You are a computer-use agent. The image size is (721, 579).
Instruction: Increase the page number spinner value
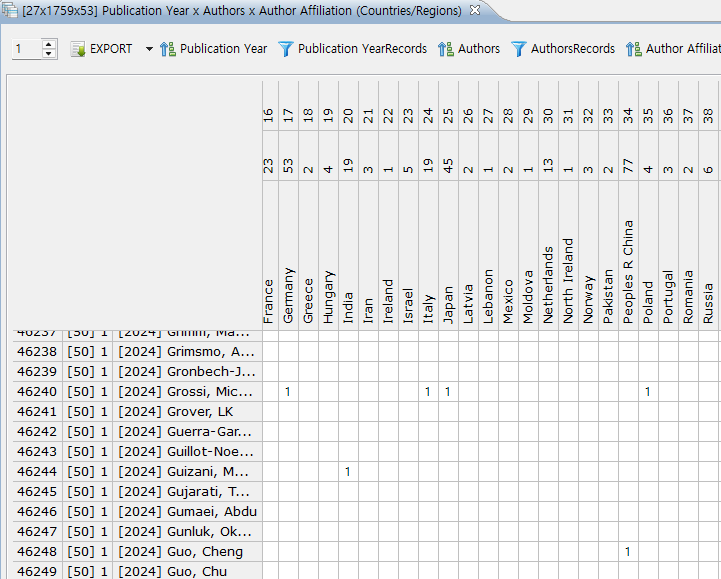50,44
